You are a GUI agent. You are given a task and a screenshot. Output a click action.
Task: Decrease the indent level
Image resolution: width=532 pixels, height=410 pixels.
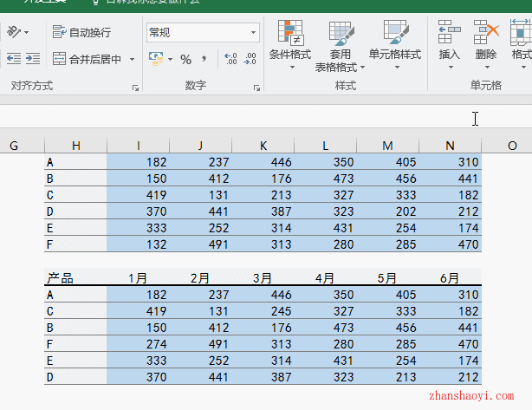click(x=14, y=58)
